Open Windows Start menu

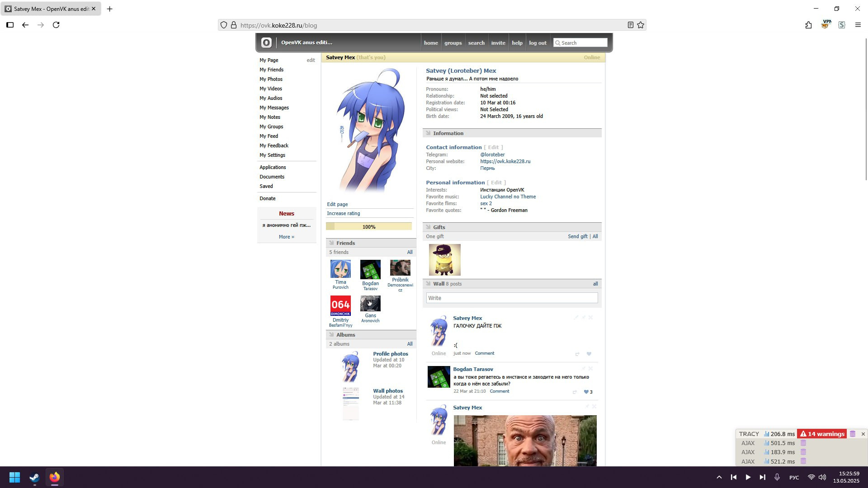point(14,477)
